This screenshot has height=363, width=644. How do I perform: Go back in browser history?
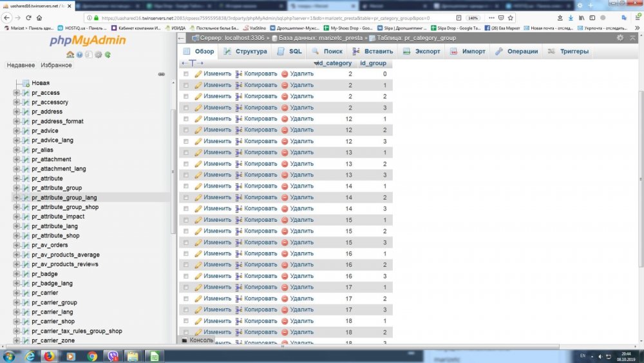point(6,17)
